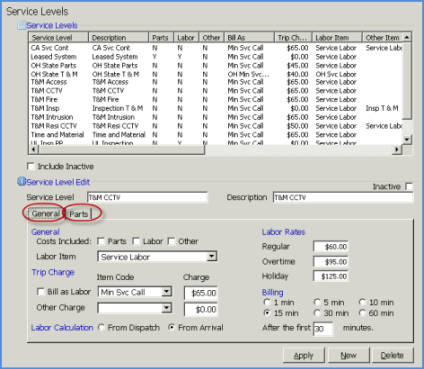
Task: Select the 60 min billing option
Action: [362, 313]
